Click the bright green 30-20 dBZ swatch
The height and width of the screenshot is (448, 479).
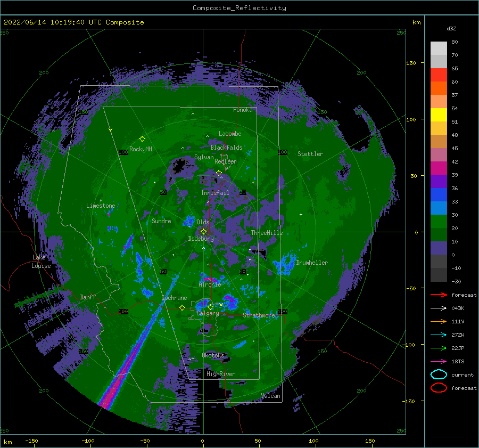(x=439, y=222)
